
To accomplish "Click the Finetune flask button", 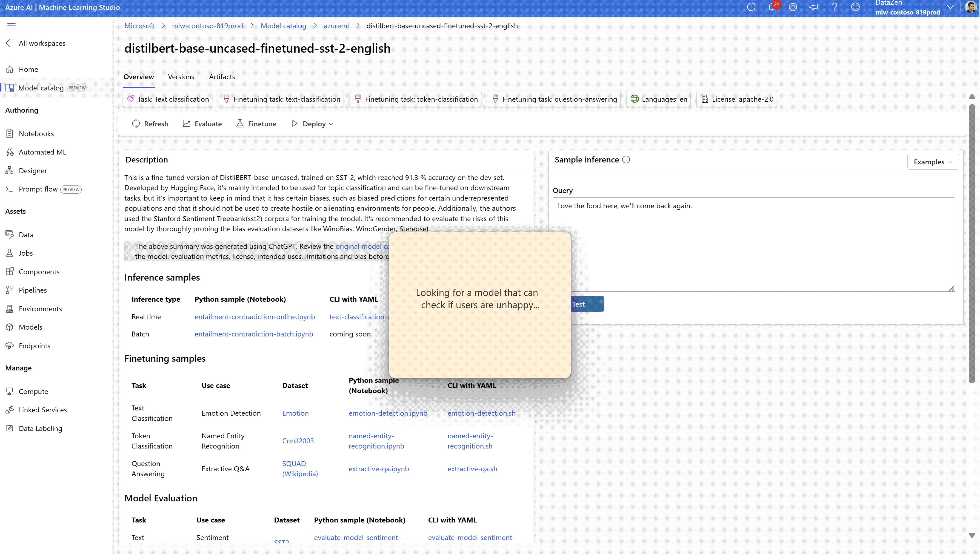I will [x=256, y=124].
